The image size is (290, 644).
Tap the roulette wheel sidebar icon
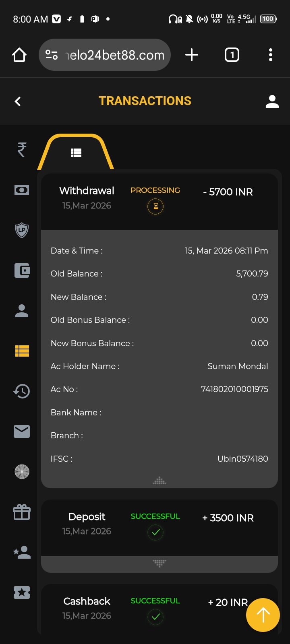pyautogui.click(x=22, y=471)
